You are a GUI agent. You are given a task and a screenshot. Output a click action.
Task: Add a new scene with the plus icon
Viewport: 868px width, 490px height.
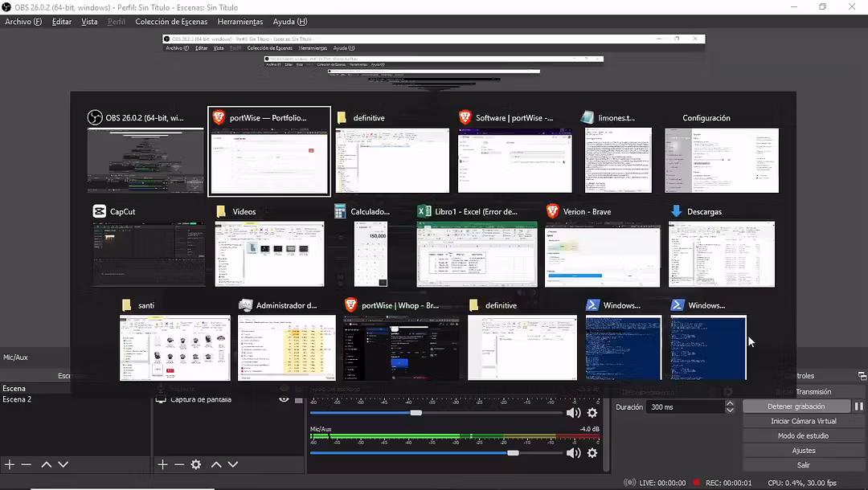[x=10, y=464]
